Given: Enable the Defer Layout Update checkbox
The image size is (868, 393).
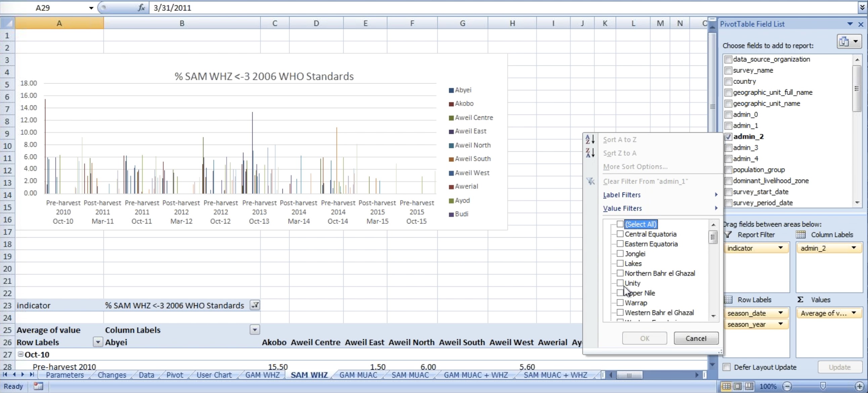Looking at the screenshot, I should click(727, 367).
